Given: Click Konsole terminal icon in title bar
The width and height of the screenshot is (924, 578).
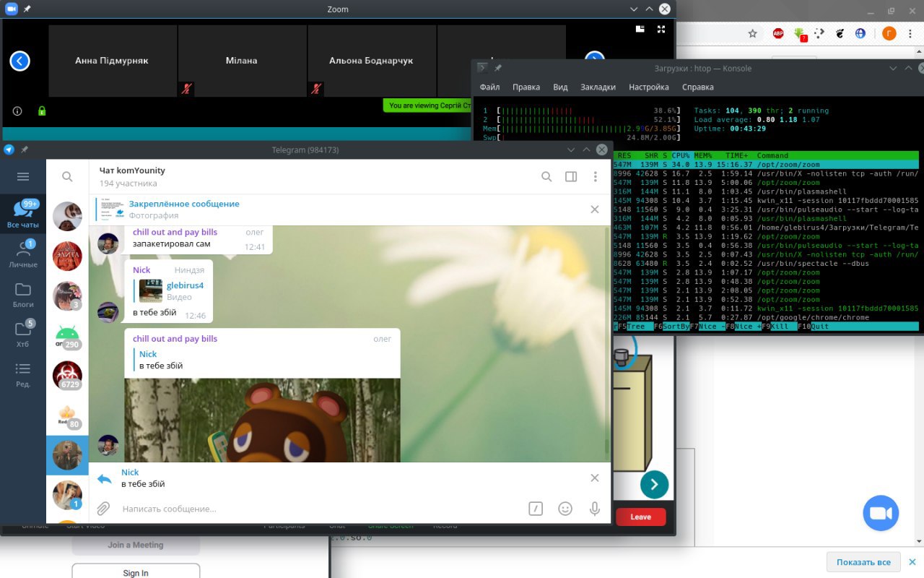Looking at the screenshot, I should click(481, 68).
